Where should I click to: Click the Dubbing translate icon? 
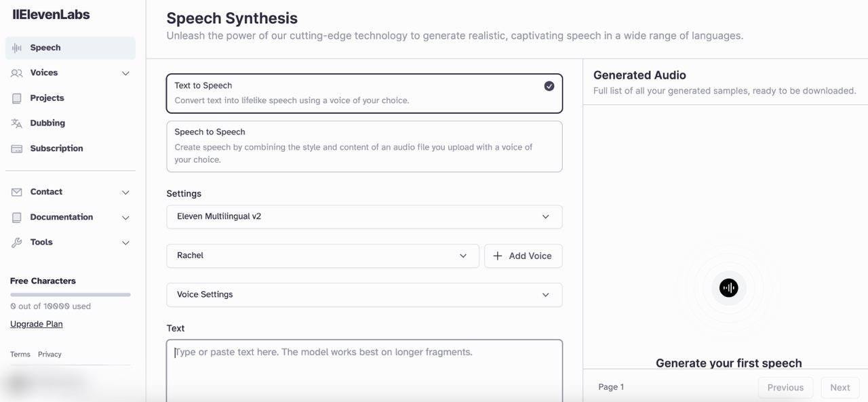tap(17, 123)
